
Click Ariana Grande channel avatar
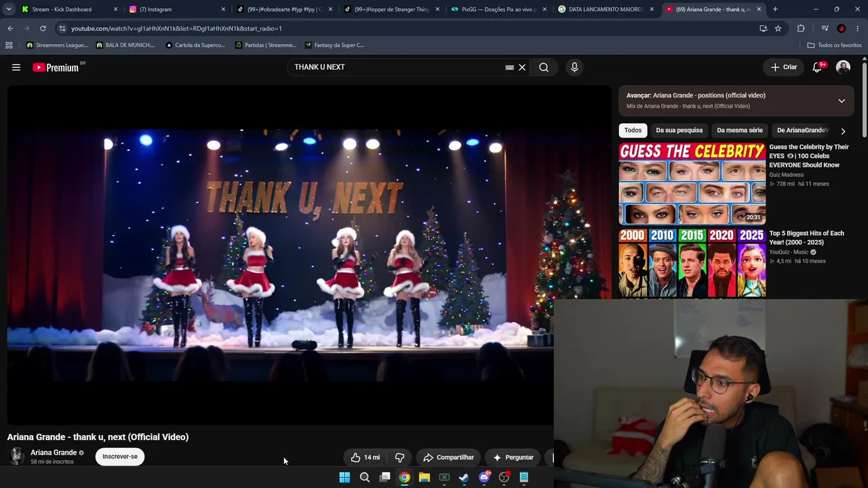coord(17,456)
